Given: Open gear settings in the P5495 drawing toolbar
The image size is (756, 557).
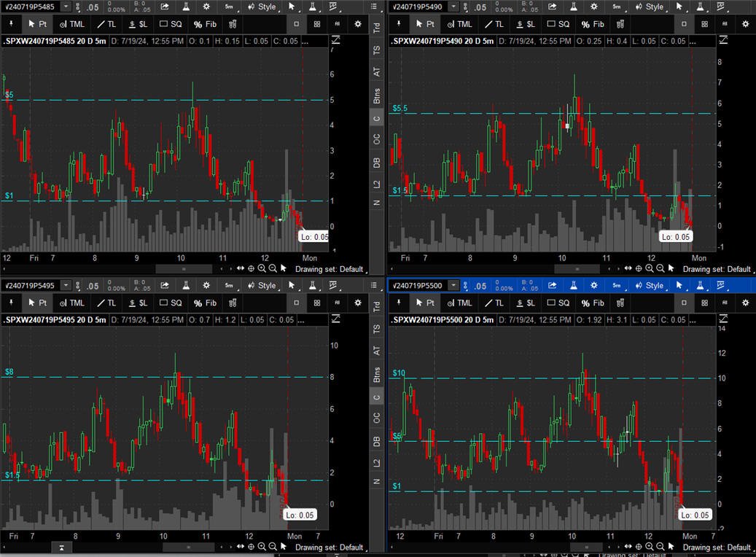Looking at the screenshot, I should 358,303.
